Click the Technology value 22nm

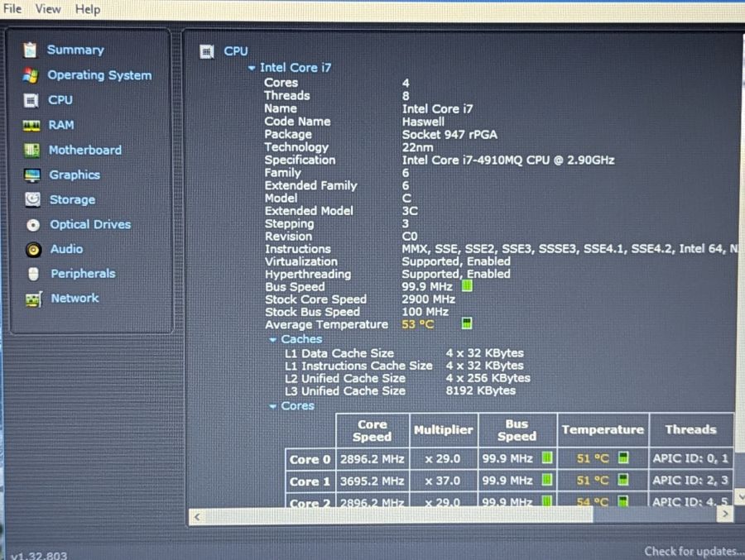[417, 147]
